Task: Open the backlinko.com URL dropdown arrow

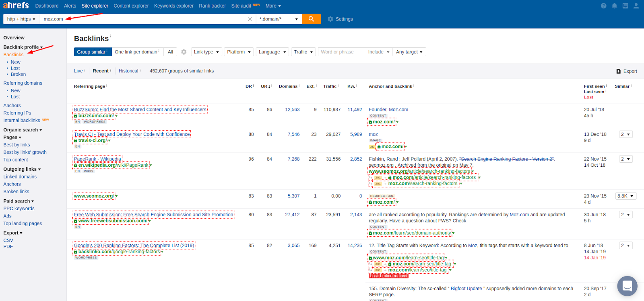Action: click(x=162, y=252)
